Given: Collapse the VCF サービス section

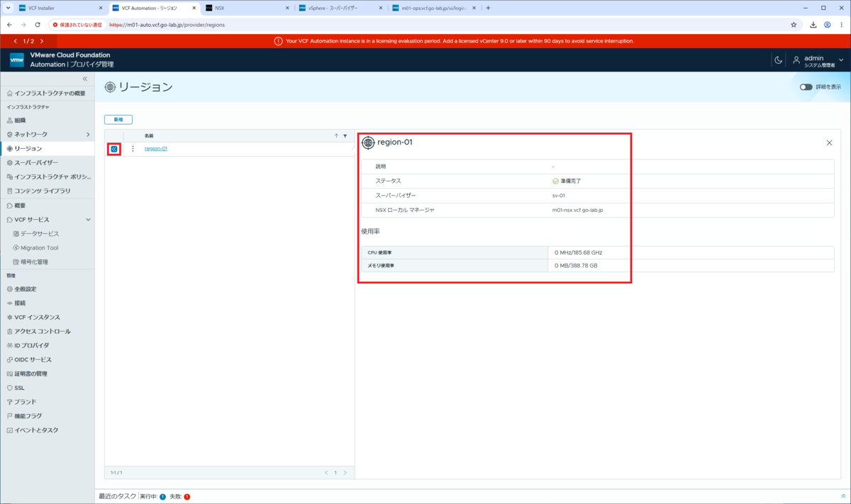Looking at the screenshot, I should 88,220.
